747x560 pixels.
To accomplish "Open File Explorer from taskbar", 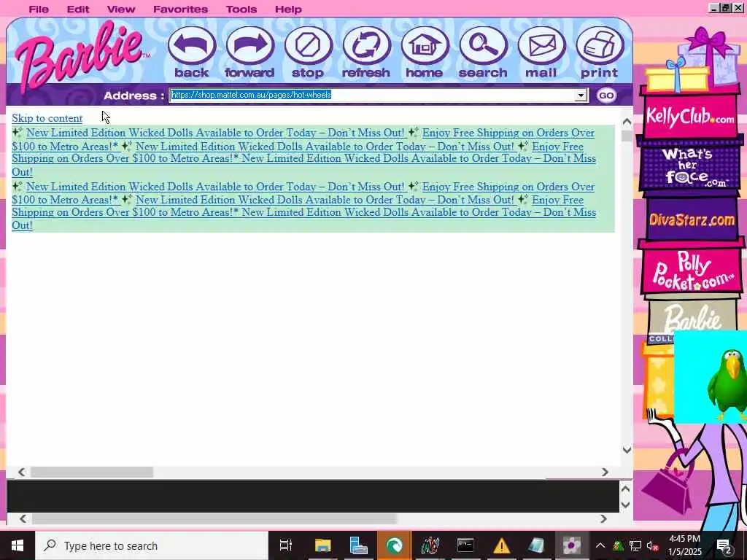I will tap(322, 545).
